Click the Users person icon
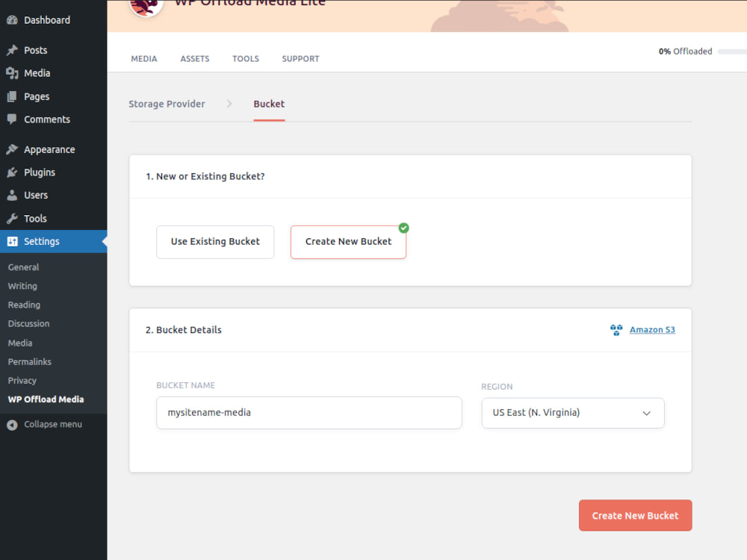 pos(12,195)
